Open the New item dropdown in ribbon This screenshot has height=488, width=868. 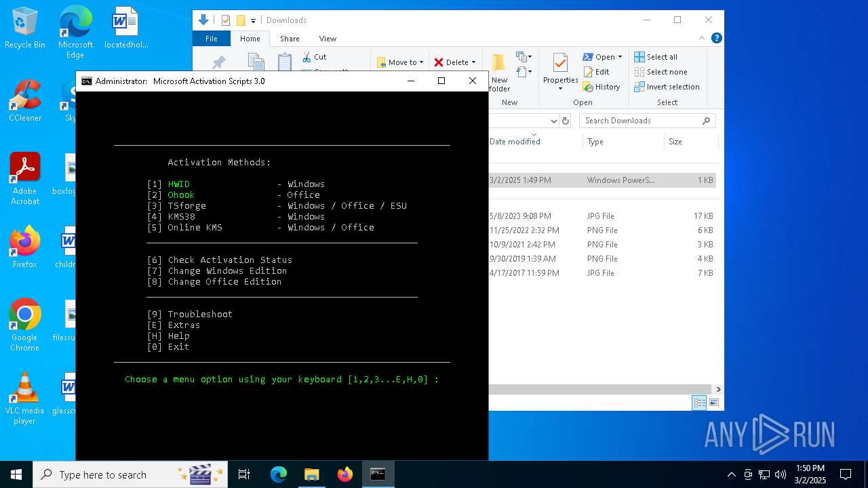tap(523, 57)
